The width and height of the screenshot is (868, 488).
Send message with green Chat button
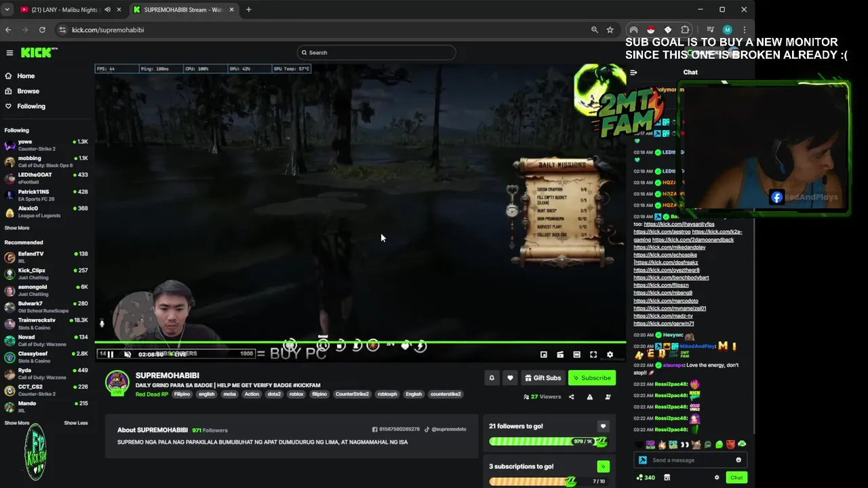click(x=736, y=478)
